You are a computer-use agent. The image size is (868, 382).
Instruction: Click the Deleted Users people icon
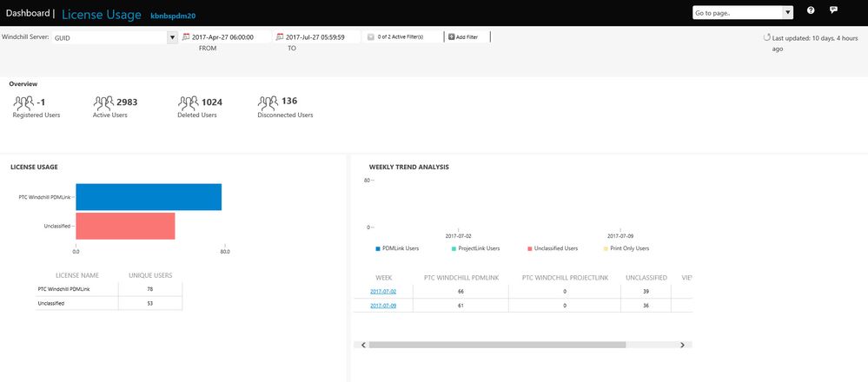188,102
